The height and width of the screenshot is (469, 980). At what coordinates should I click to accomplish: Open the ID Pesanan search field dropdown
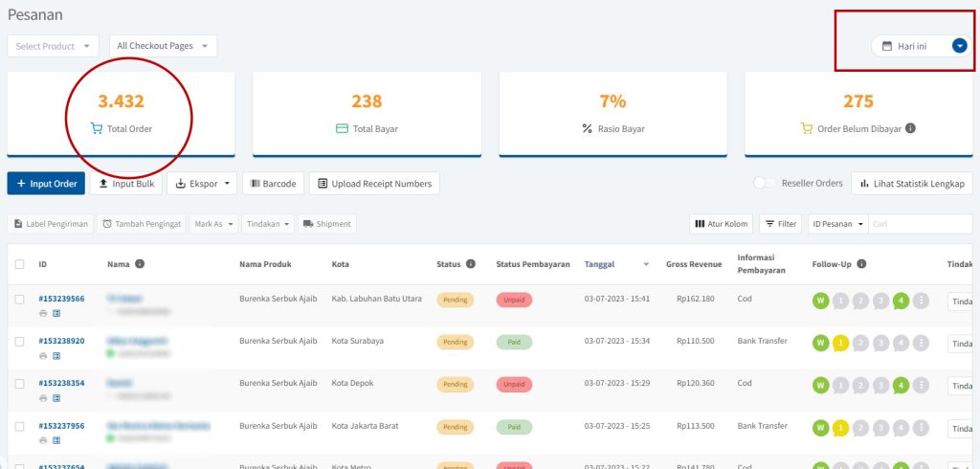point(837,224)
